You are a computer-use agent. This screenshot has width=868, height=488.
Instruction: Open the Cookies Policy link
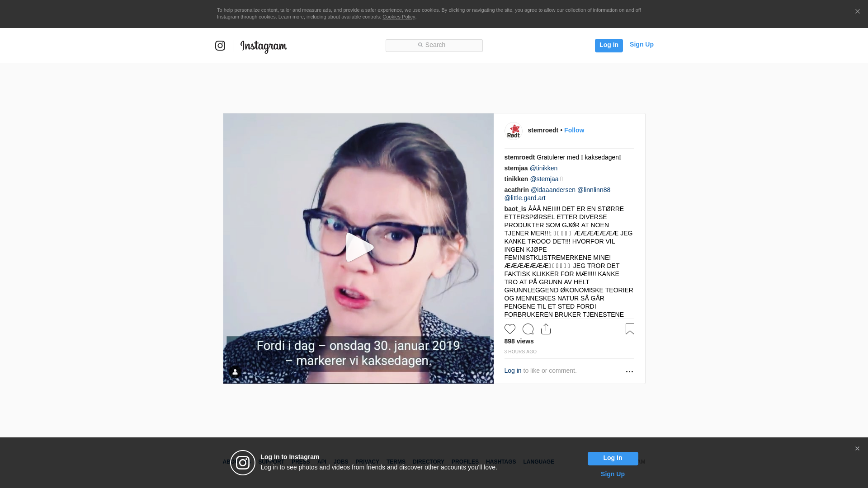[398, 17]
